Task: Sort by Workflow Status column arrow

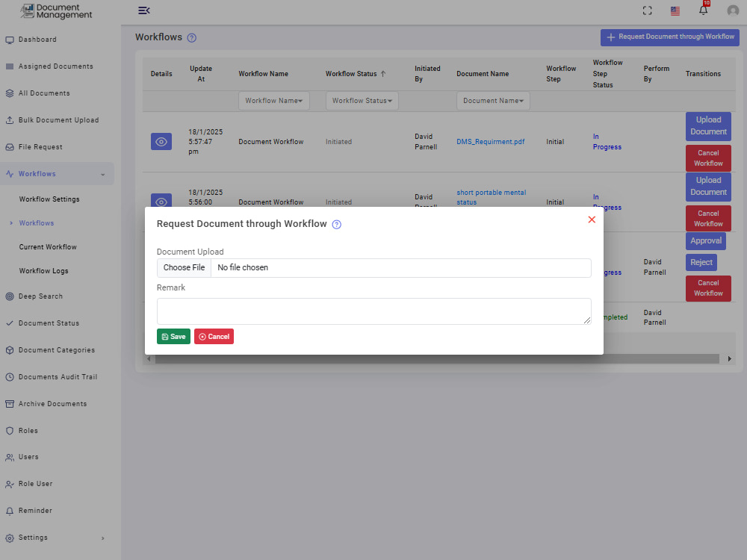Action: coord(383,74)
